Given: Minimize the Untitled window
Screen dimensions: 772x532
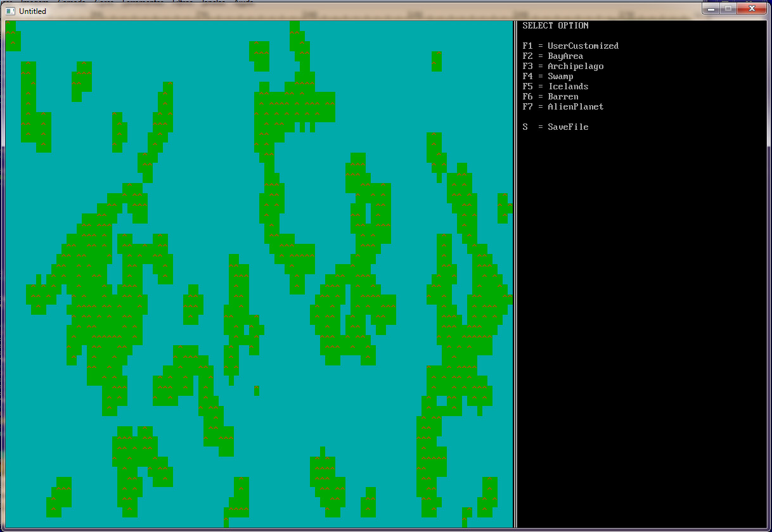Looking at the screenshot, I should tap(712, 9).
